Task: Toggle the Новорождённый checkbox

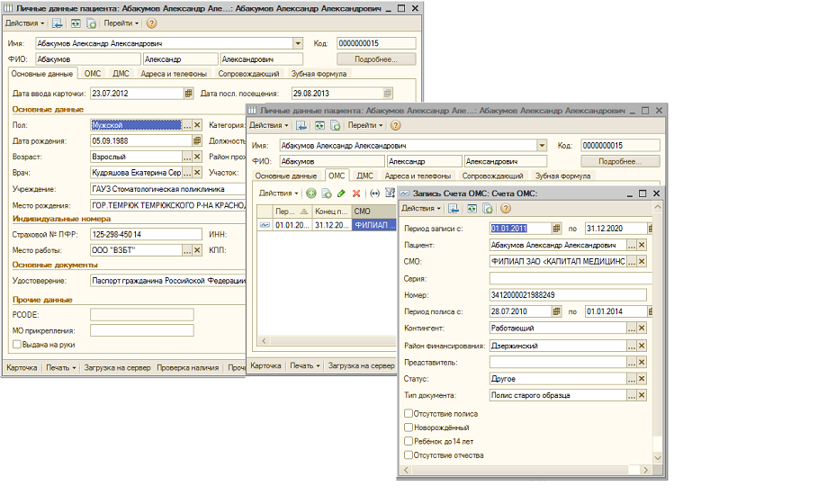Action: pos(409,427)
